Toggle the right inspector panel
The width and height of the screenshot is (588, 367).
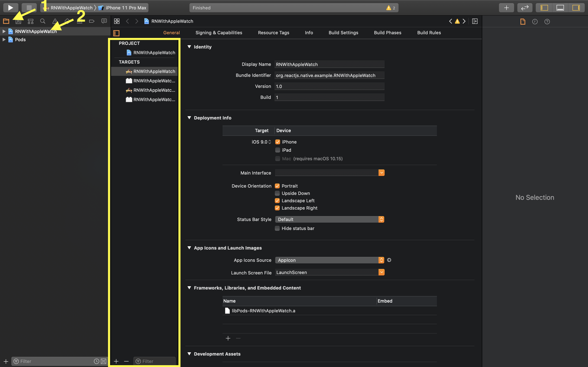(x=576, y=8)
